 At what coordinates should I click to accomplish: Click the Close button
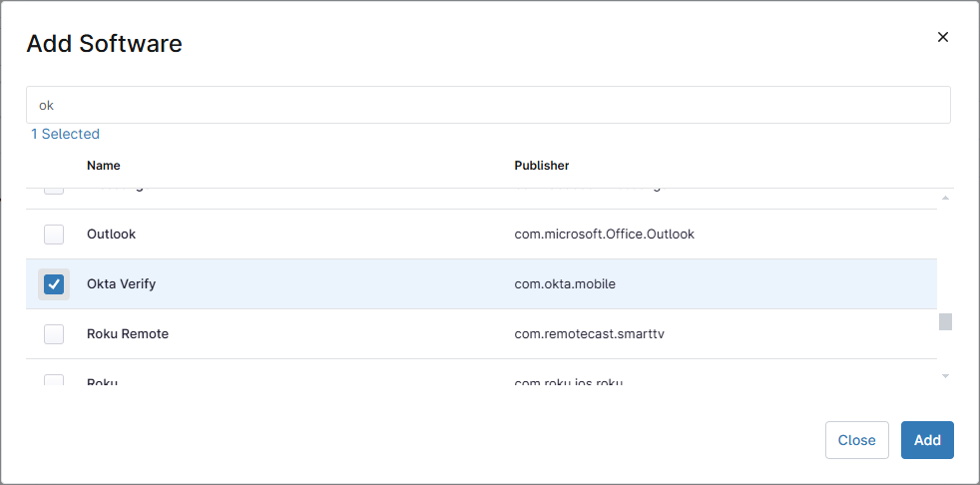click(857, 440)
